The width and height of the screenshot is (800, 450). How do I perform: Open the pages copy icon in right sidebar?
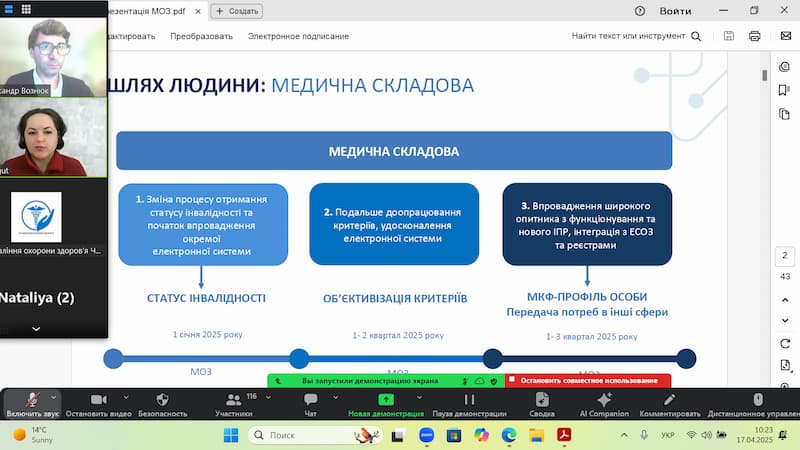785,114
